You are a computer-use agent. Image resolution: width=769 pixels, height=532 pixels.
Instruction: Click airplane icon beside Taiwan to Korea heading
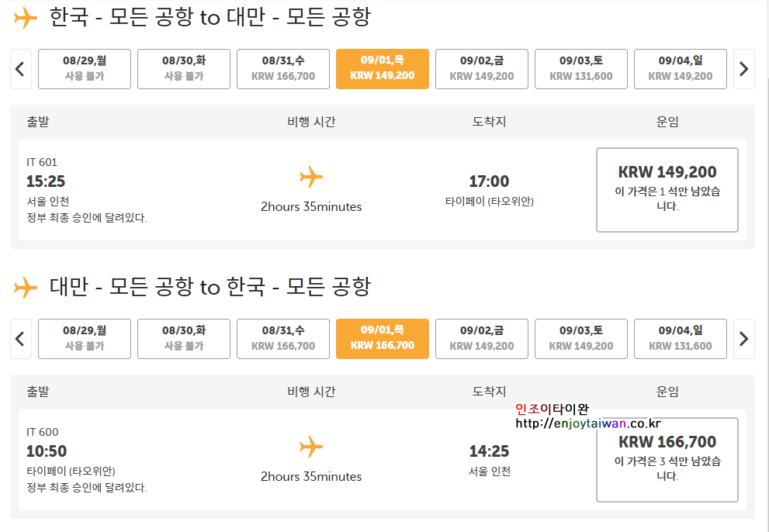[26, 288]
